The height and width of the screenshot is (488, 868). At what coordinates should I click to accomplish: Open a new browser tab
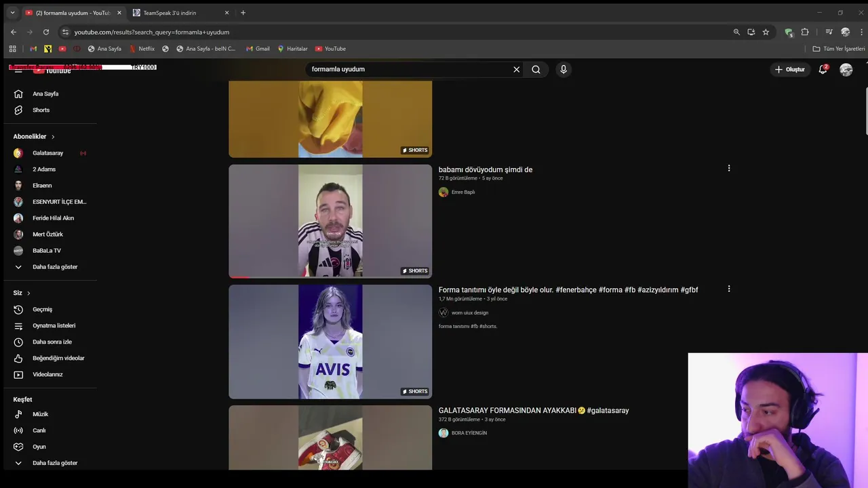243,13
